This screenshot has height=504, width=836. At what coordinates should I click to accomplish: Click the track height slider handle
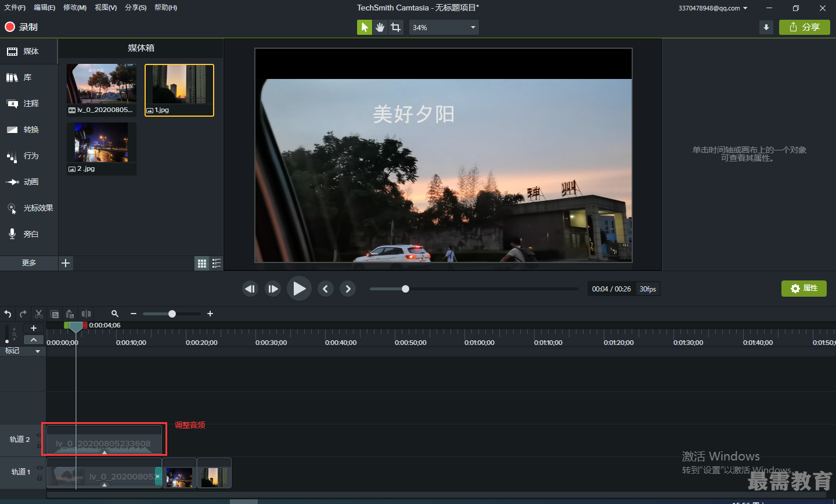pyautogui.click(x=7, y=341)
